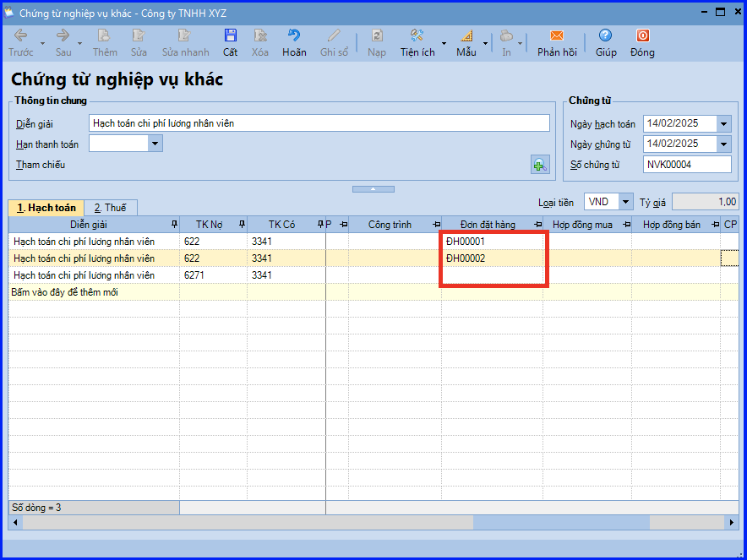The height and width of the screenshot is (560, 747).
Task: Click the add reference icon beside Tham chiếu
Action: [x=540, y=165]
